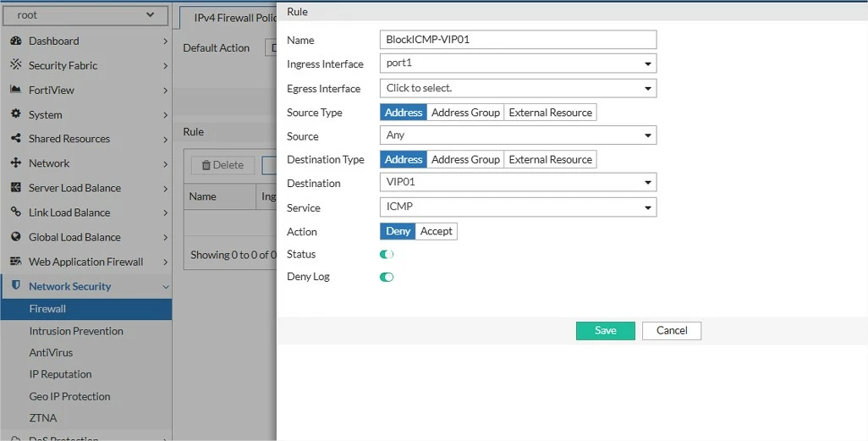The width and height of the screenshot is (868, 441).
Task: Expand the Shared Resources chevron
Action: (x=165, y=140)
